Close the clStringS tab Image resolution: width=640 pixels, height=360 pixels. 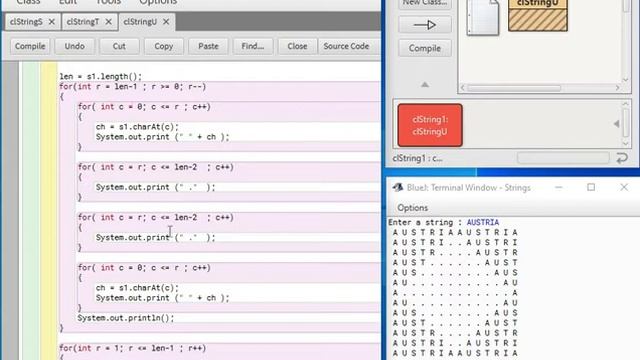pyautogui.click(x=52, y=22)
